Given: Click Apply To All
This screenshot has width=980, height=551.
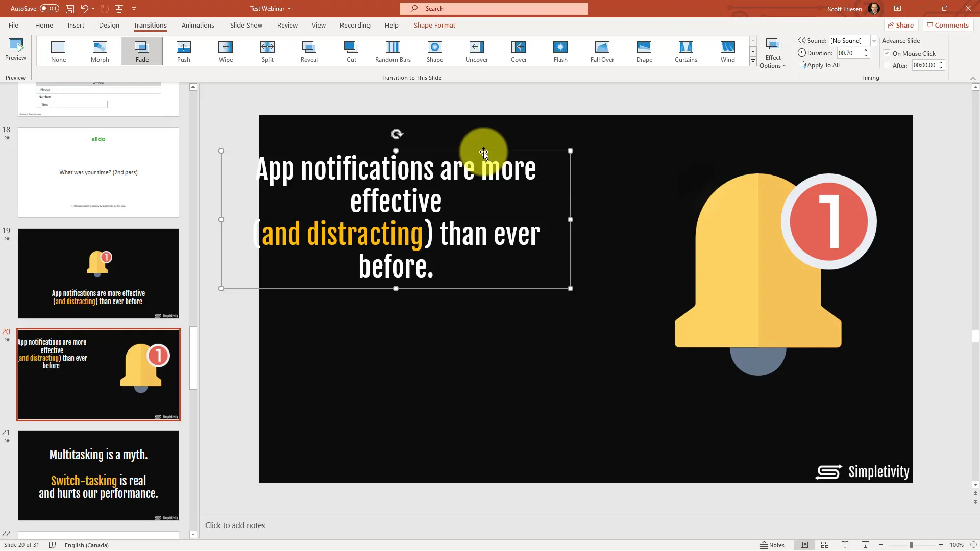Looking at the screenshot, I should tap(819, 65).
